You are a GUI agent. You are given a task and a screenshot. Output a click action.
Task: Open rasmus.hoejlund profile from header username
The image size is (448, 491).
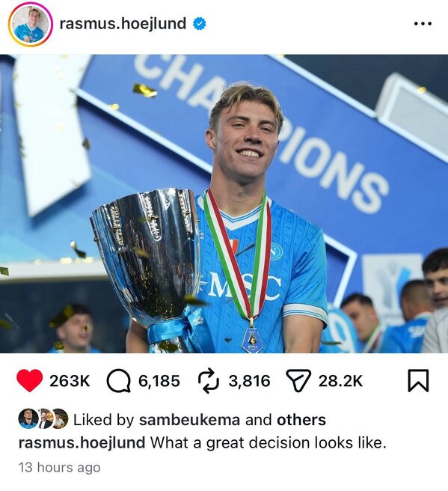pyautogui.click(x=123, y=24)
